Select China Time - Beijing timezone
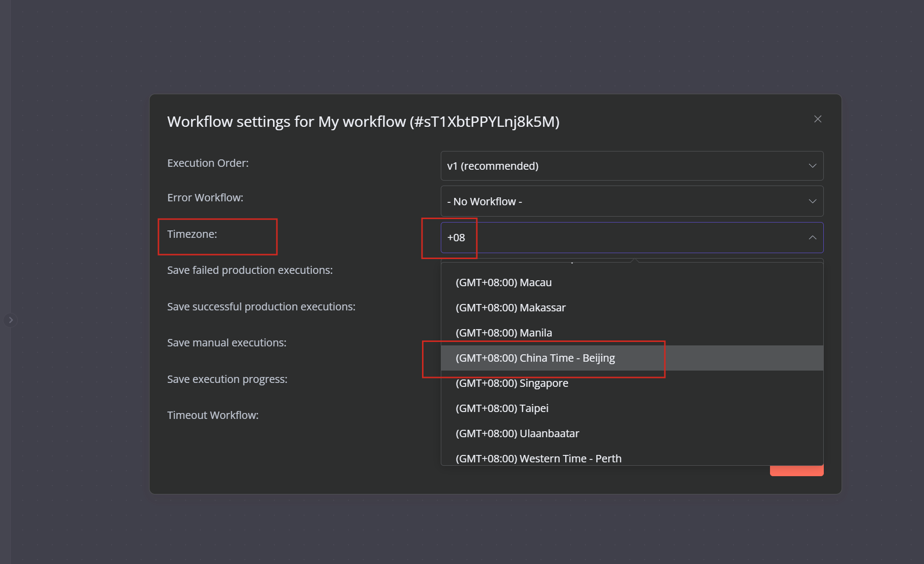Screen dimensions: 924x564 pos(535,358)
